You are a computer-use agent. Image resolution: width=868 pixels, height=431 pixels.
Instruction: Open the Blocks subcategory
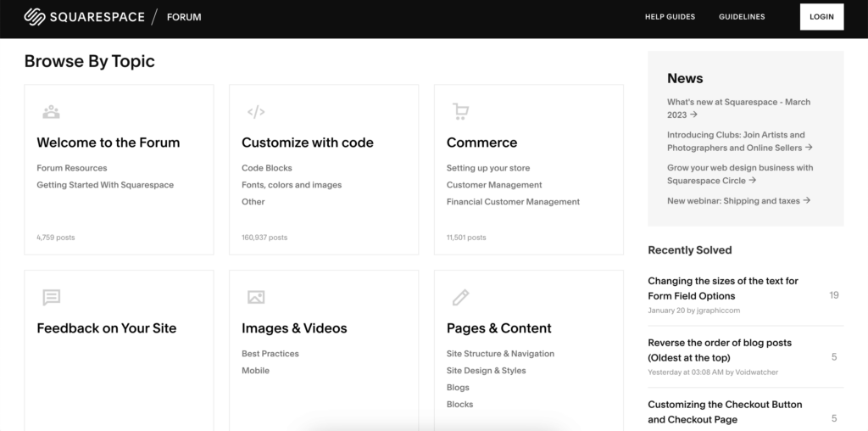tap(459, 405)
